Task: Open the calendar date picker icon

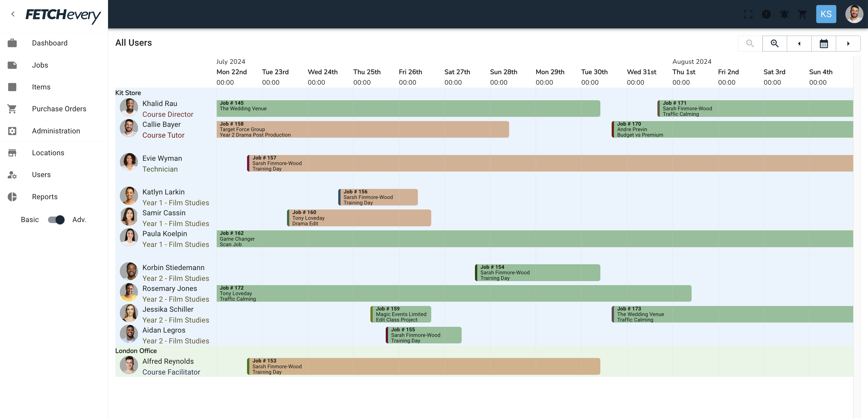Action: tap(824, 43)
